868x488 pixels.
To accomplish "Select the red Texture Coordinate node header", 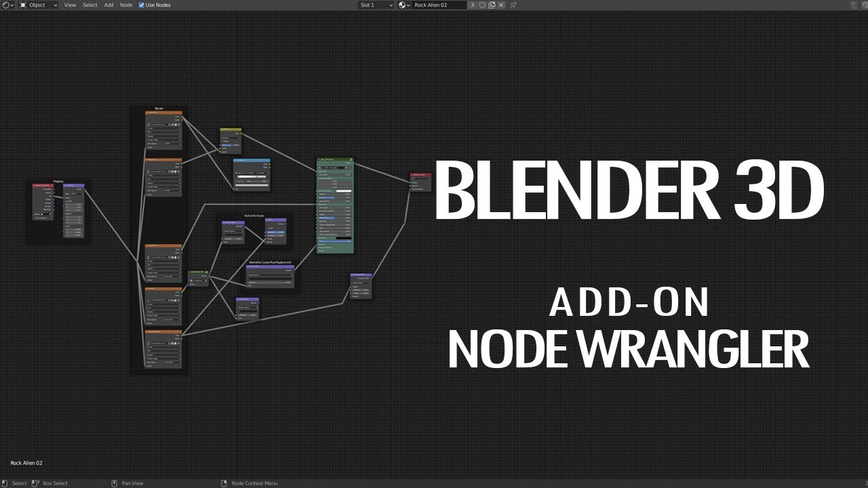I will pyautogui.click(x=42, y=185).
